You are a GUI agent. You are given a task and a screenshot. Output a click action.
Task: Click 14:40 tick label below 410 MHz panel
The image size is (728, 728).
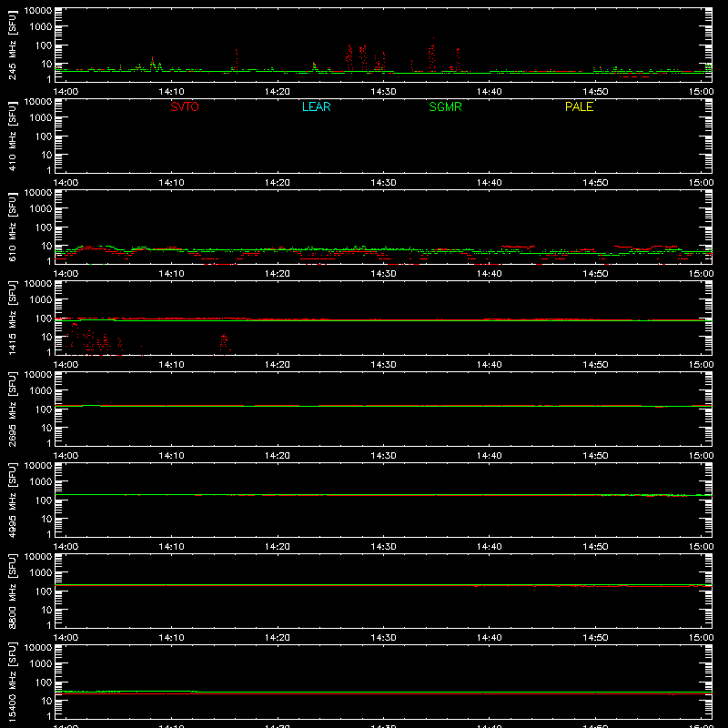pos(490,183)
